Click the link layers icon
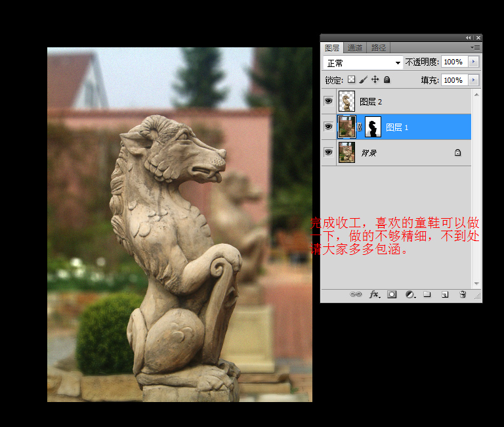 click(356, 294)
